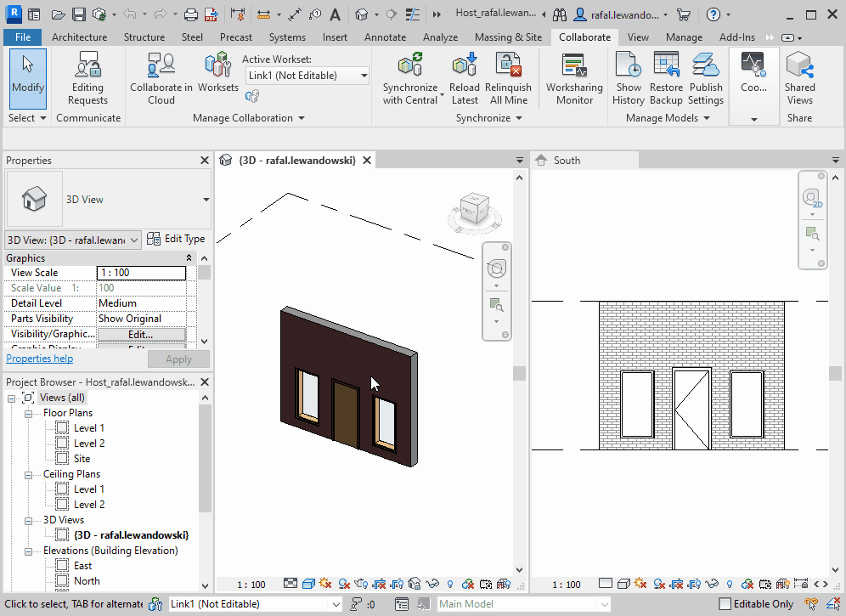Screen dimensions: 846x616
Task: Click the Edit Type button
Action: (176, 240)
